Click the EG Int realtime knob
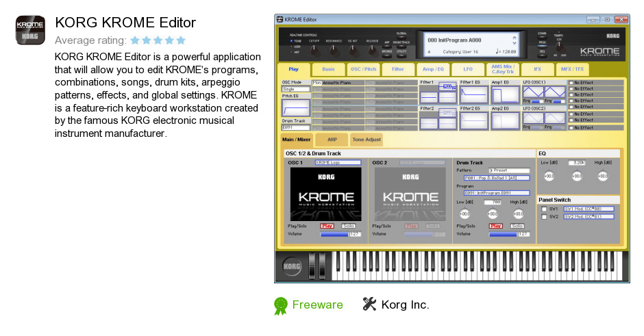 click(x=353, y=50)
